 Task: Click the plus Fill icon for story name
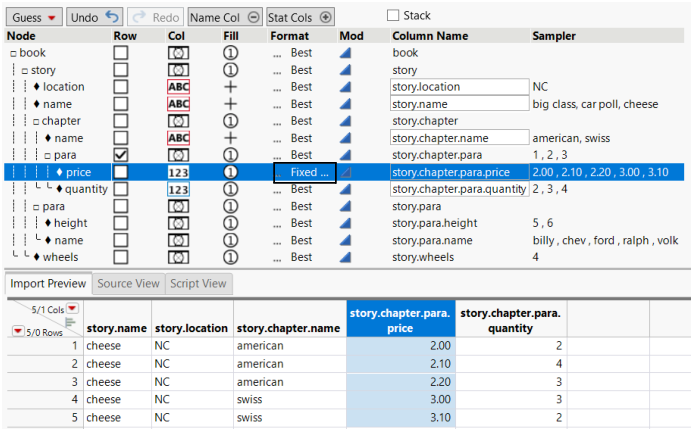click(x=230, y=104)
